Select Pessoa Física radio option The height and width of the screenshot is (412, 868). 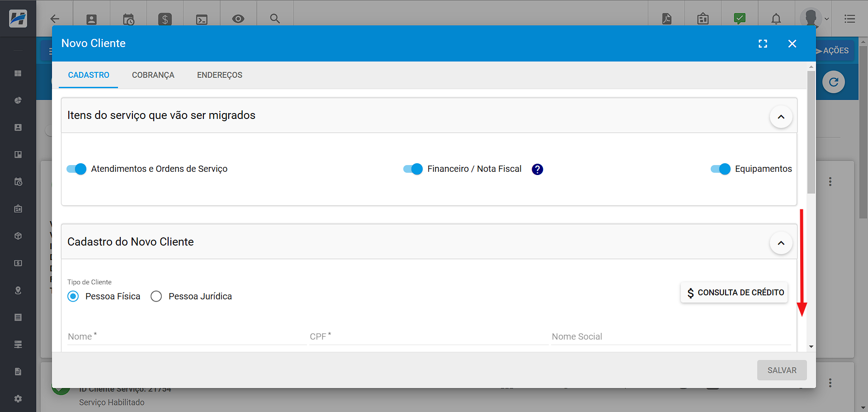(73, 296)
